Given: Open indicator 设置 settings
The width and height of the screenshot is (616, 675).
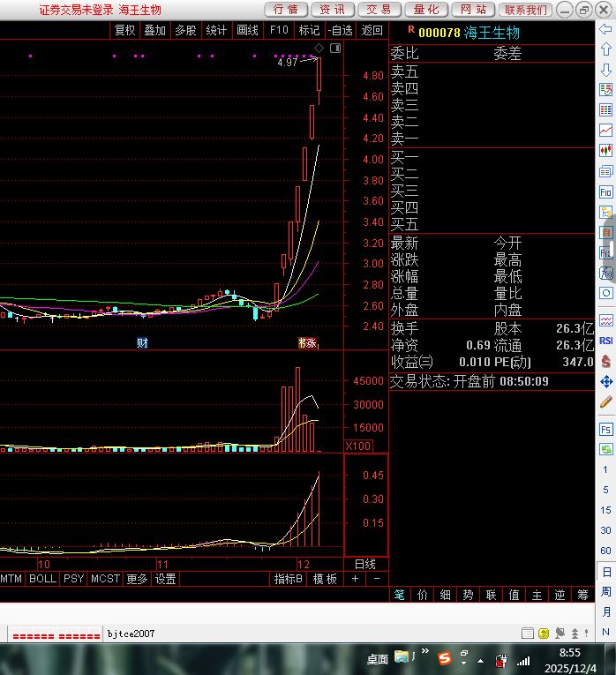Looking at the screenshot, I should [166, 579].
